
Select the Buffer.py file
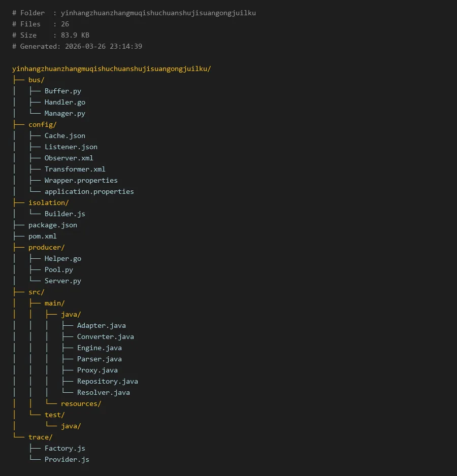pos(62,91)
